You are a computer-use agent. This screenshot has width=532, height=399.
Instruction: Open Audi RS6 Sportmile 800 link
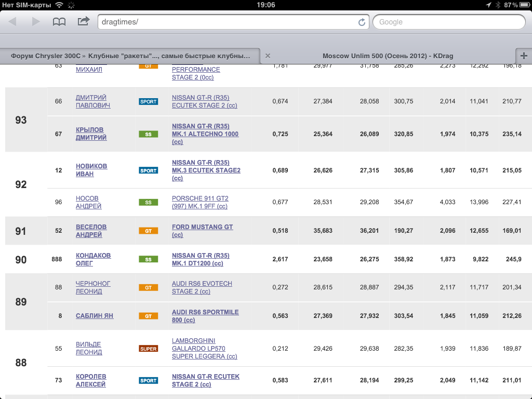pos(205,316)
